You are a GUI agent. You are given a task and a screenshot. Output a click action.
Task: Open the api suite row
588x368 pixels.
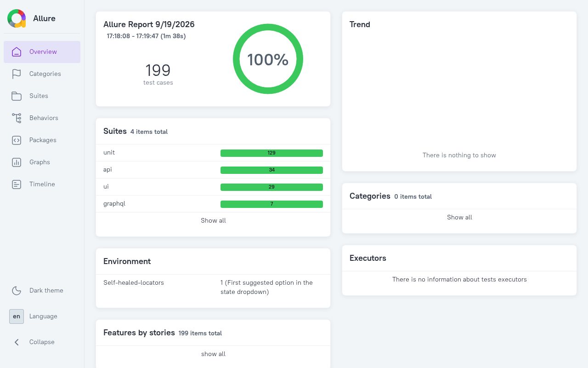[x=213, y=170]
